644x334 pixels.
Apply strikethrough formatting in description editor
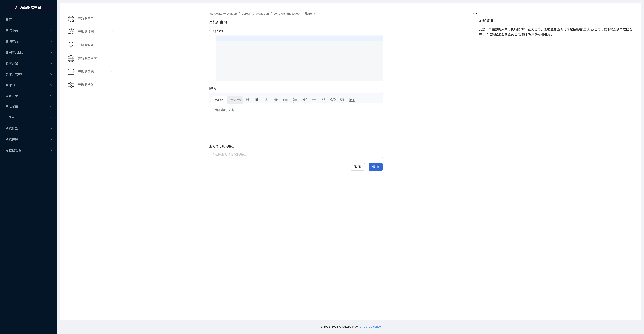coord(276,100)
